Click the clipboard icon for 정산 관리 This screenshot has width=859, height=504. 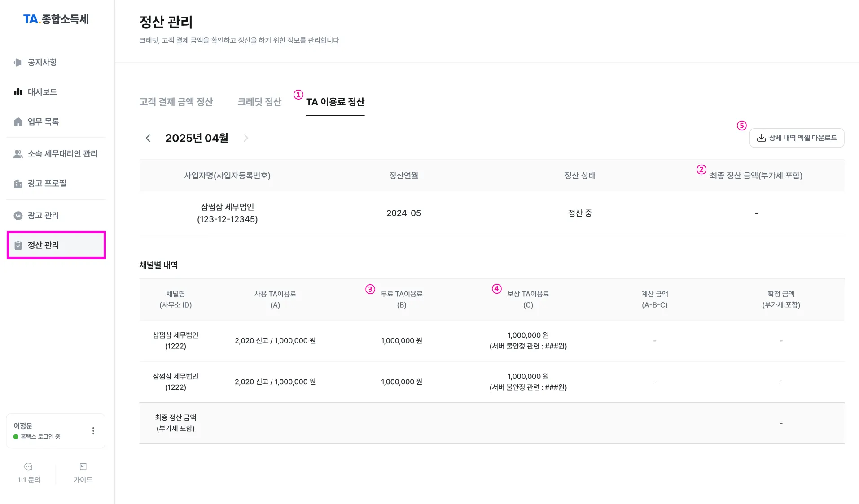point(18,245)
